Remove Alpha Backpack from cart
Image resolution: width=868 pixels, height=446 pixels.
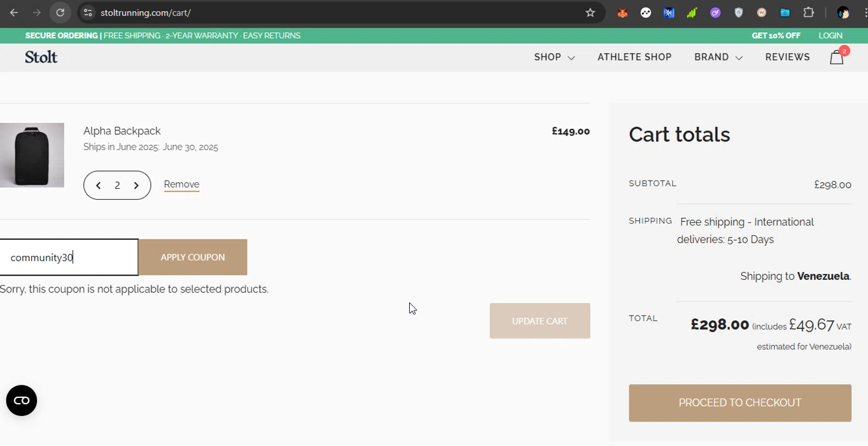(182, 185)
